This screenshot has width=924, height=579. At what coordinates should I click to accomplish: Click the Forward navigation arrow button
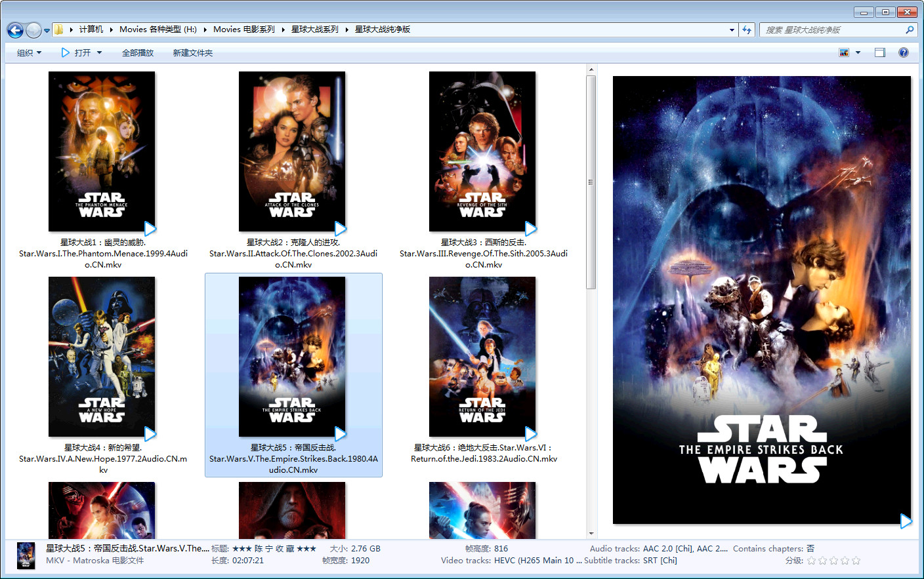tap(33, 30)
